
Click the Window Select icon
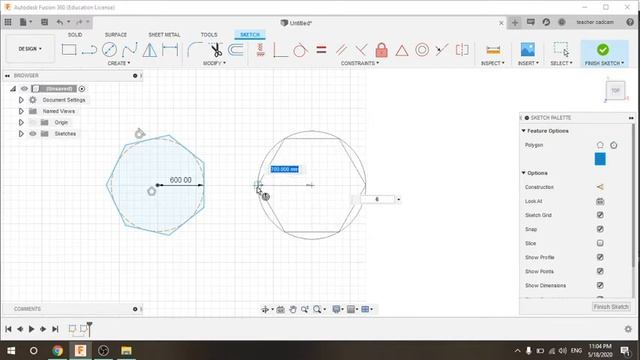561,49
